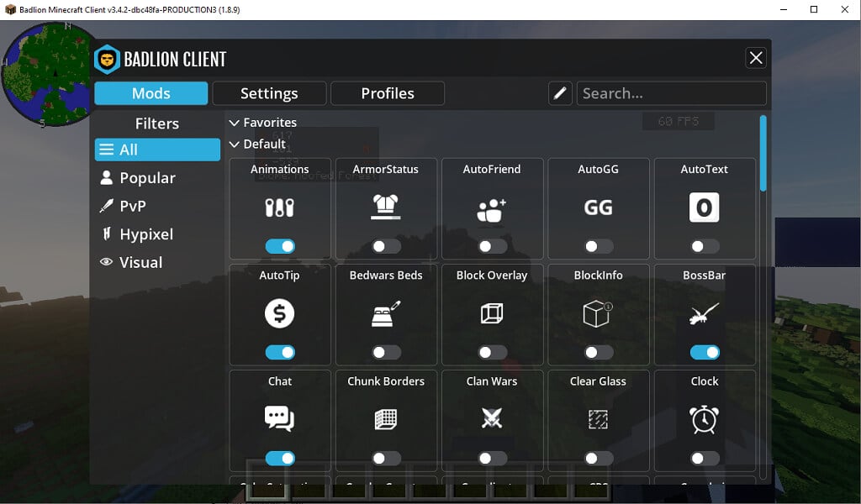This screenshot has height=504, width=861.
Task: Turn on the Clock toggle
Action: click(705, 458)
